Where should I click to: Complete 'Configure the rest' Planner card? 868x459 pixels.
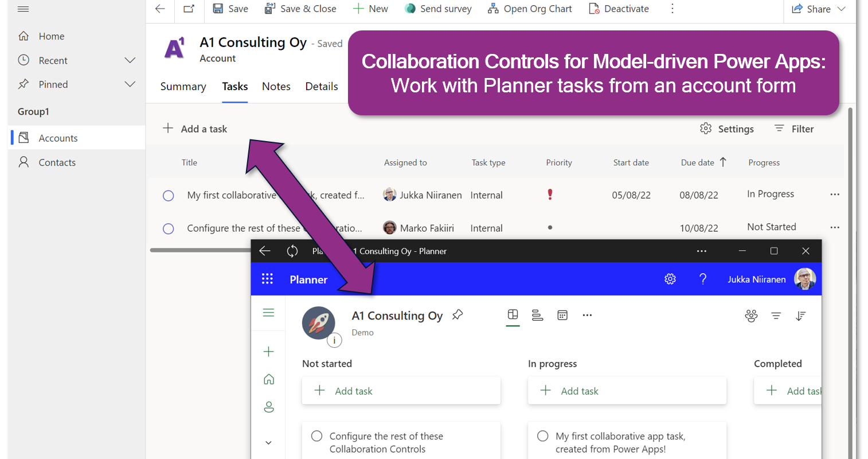click(x=316, y=436)
